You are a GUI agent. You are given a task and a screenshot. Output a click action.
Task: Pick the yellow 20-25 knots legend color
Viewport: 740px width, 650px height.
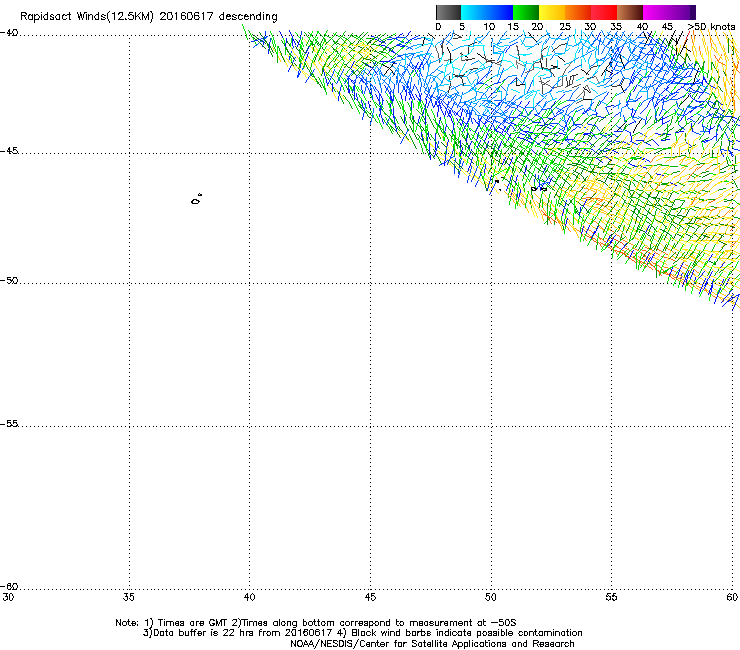click(x=552, y=12)
